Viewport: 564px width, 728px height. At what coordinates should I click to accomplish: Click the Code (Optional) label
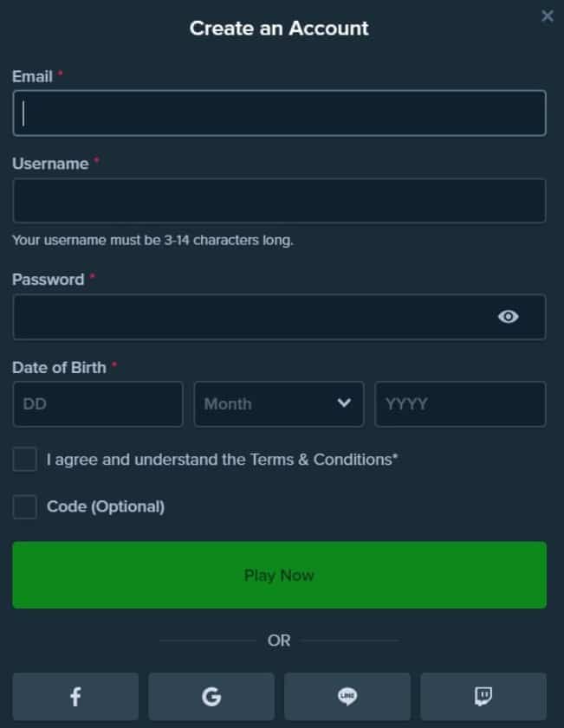pyautogui.click(x=106, y=506)
